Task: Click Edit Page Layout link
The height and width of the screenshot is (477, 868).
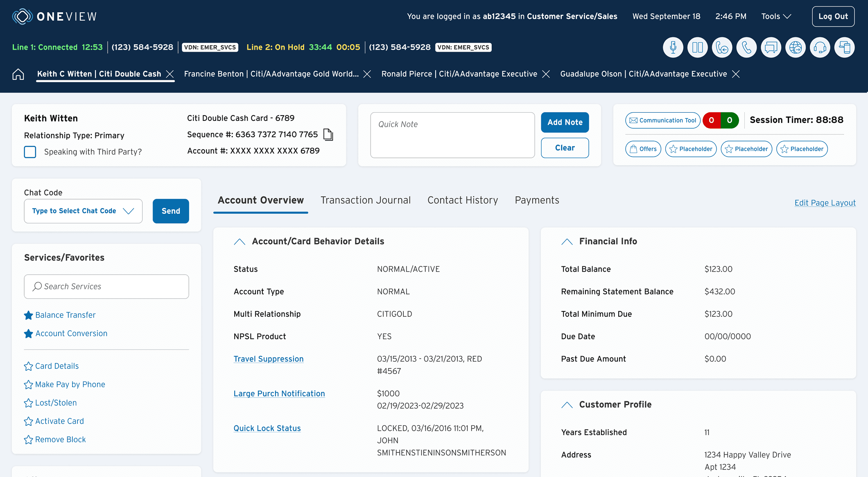Action: click(825, 203)
